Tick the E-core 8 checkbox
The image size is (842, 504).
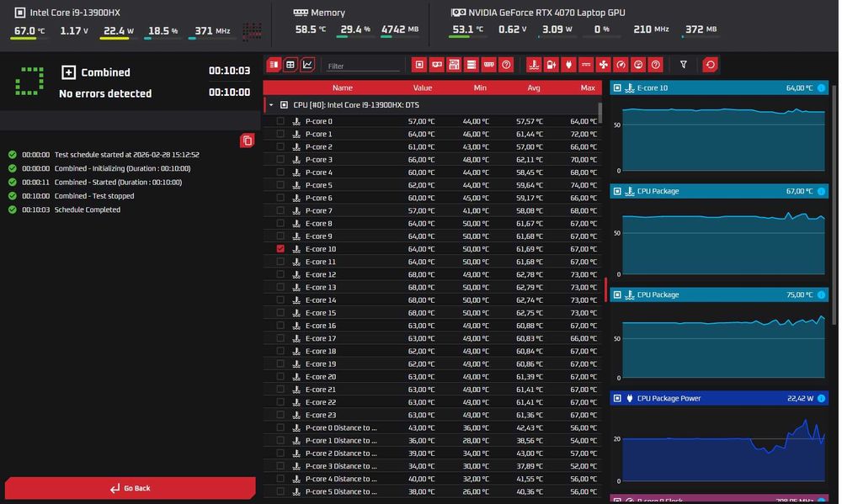click(280, 223)
